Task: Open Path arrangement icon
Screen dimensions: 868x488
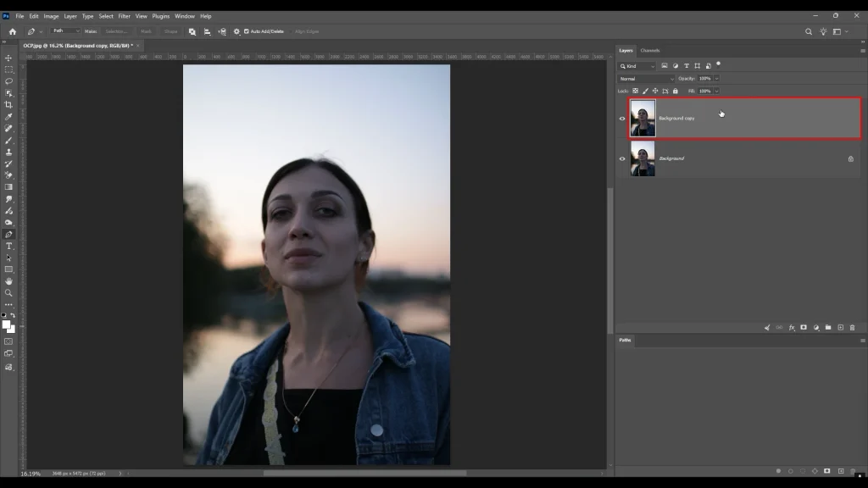Action: [x=222, y=31]
